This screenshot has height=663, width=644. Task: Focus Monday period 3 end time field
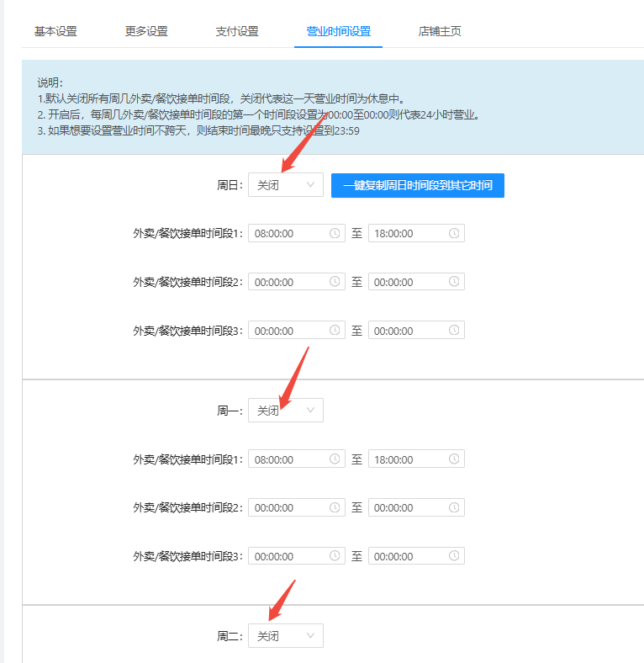click(416, 555)
